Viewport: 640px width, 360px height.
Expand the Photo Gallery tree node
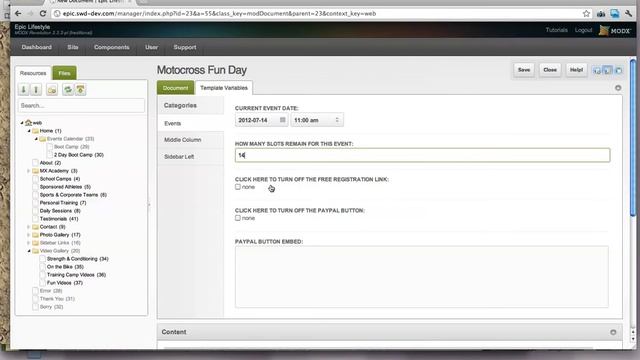tap(29, 235)
